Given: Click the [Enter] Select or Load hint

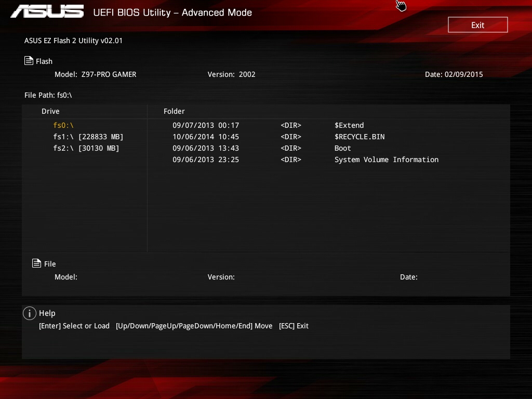Looking at the screenshot, I should coord(74,326).
